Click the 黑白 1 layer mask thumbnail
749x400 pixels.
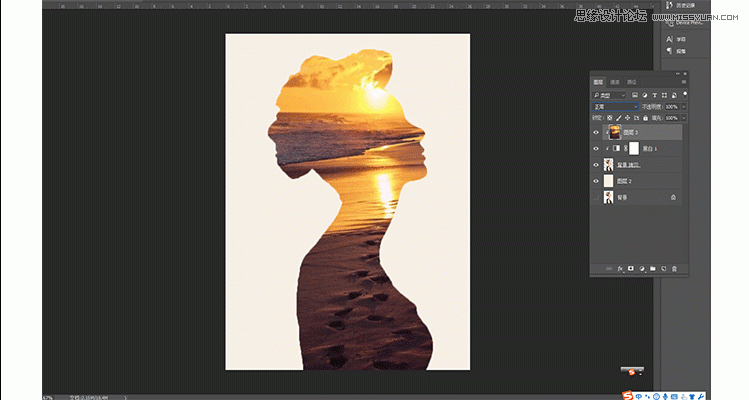[x=632, y=148]
